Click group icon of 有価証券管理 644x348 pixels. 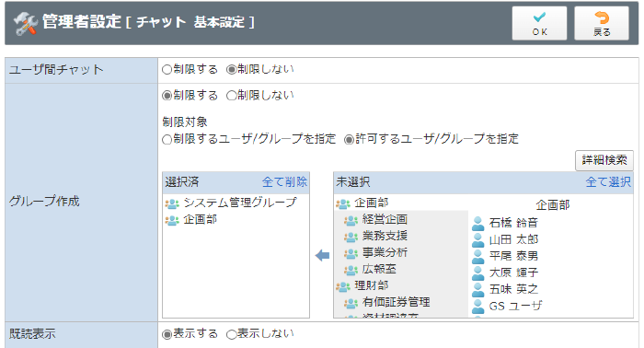pos(351,303)
